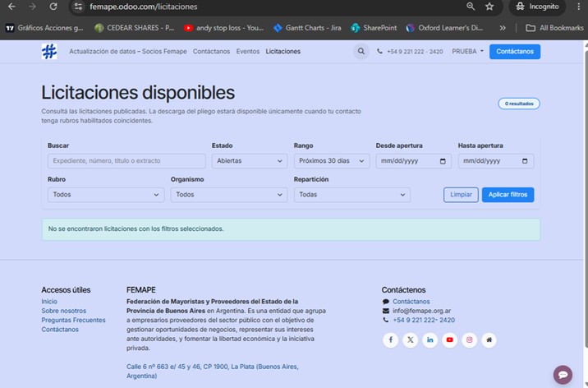The height and width of the screenshot is (388, 588).
Task: Open calendar picker for Hasta apertura
Action: (525, 161)
